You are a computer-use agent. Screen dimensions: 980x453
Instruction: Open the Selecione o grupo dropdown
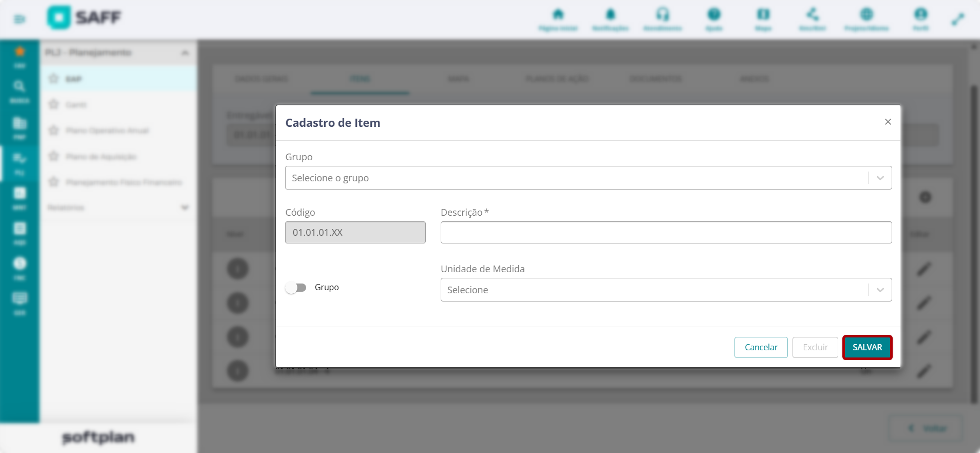point(588,178)
